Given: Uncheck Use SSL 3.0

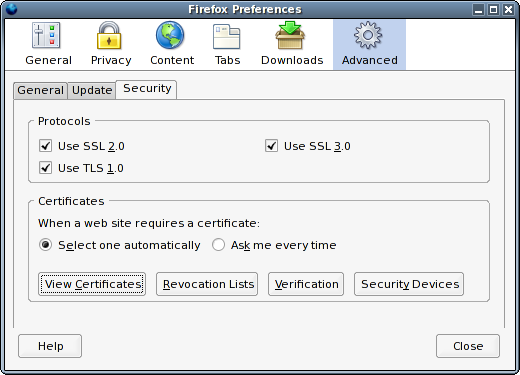Looking at the screenshot, I should 271,146.
